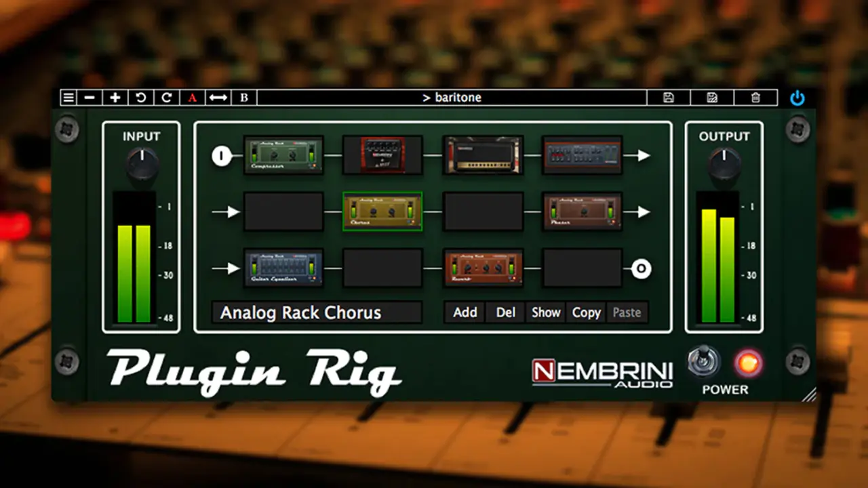Select the Phaser plugin slot

[x=583, y=211]
